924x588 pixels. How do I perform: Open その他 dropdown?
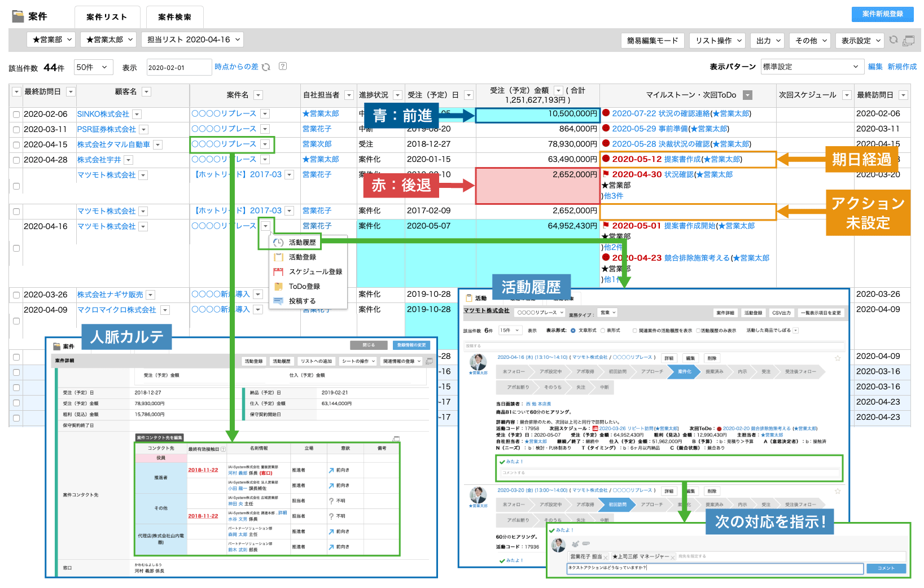tap(810, 41)
